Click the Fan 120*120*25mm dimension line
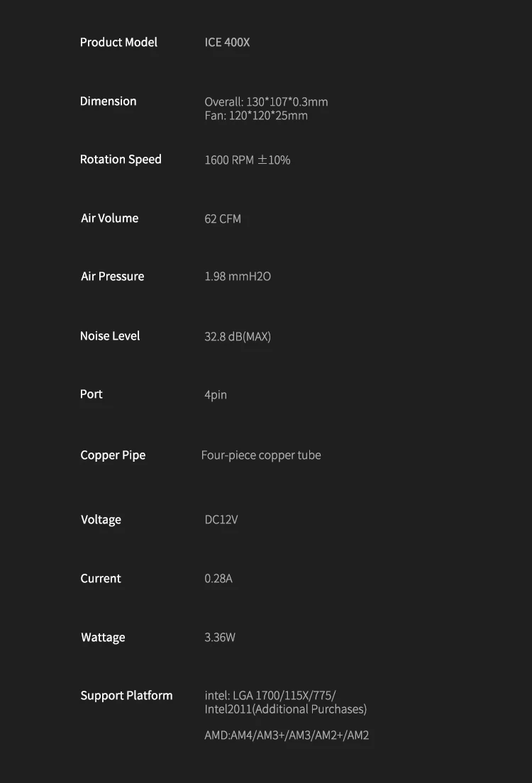The width and height of the screenshot is (532, 783). (256, 116)
